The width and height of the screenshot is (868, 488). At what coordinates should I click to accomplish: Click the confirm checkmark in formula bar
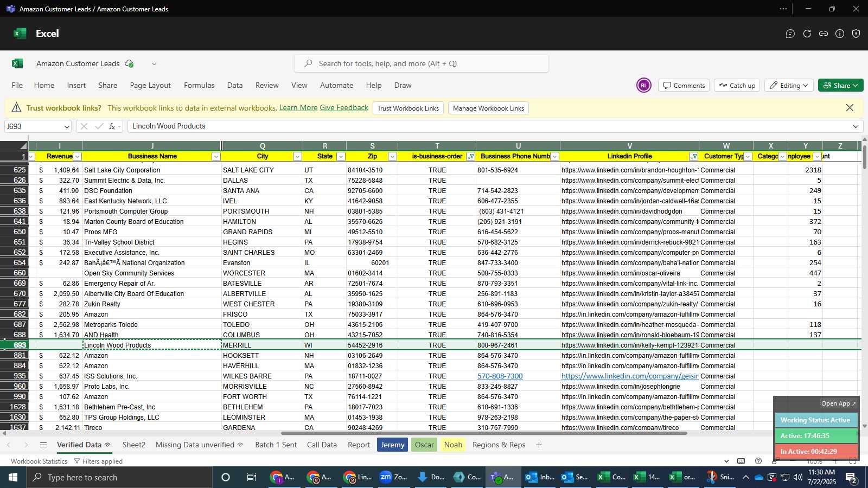click(99, 126)
